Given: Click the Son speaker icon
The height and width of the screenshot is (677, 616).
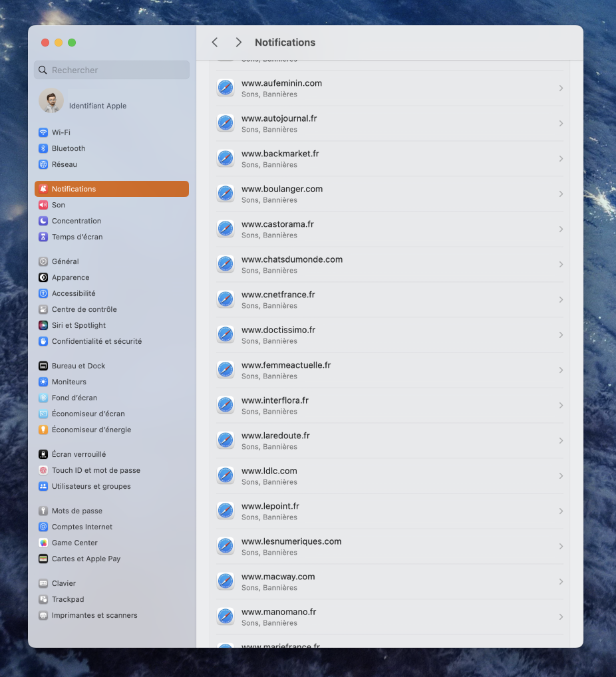Looking at the screenshot, I should click(x=43, y=205).
